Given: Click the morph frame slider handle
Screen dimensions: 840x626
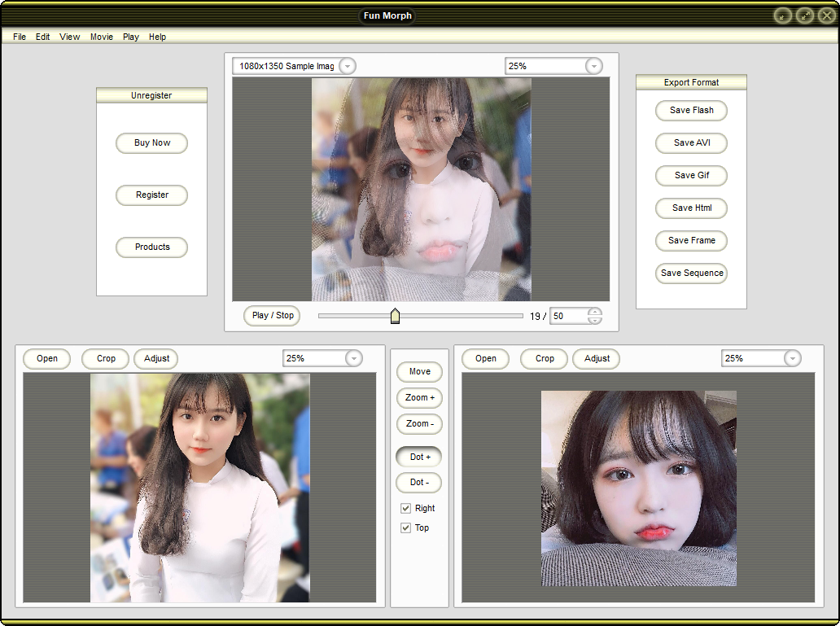Looking at the screenshot, I should click(395, 316).
